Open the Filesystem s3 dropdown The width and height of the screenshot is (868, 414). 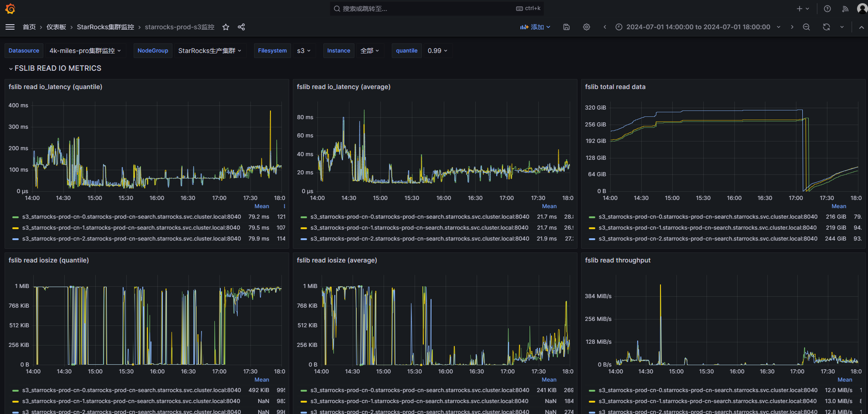[303, 51]
